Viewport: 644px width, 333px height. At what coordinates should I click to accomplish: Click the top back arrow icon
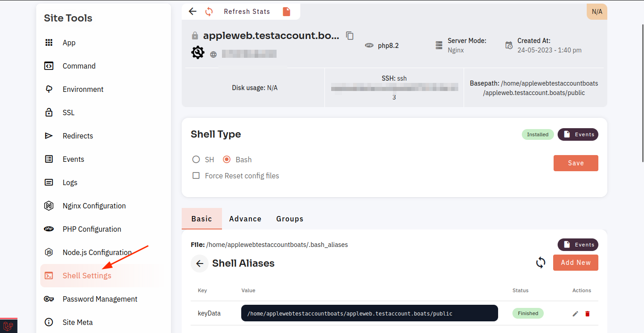click(193, 11)
